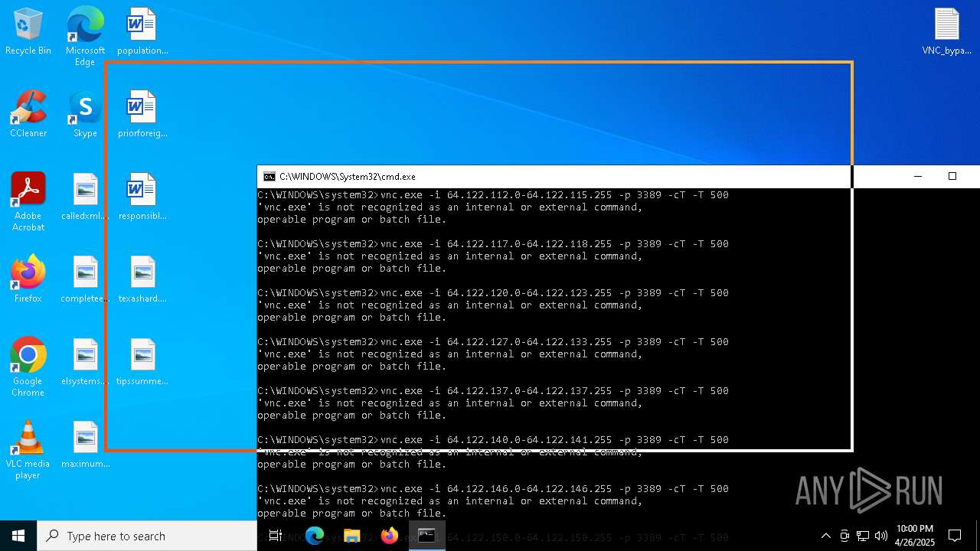Image resolution: width=980 pixels, height=551 pixels.
Task: Open Adobe Acrobat desktop shortcut
Action: point(28,202)
